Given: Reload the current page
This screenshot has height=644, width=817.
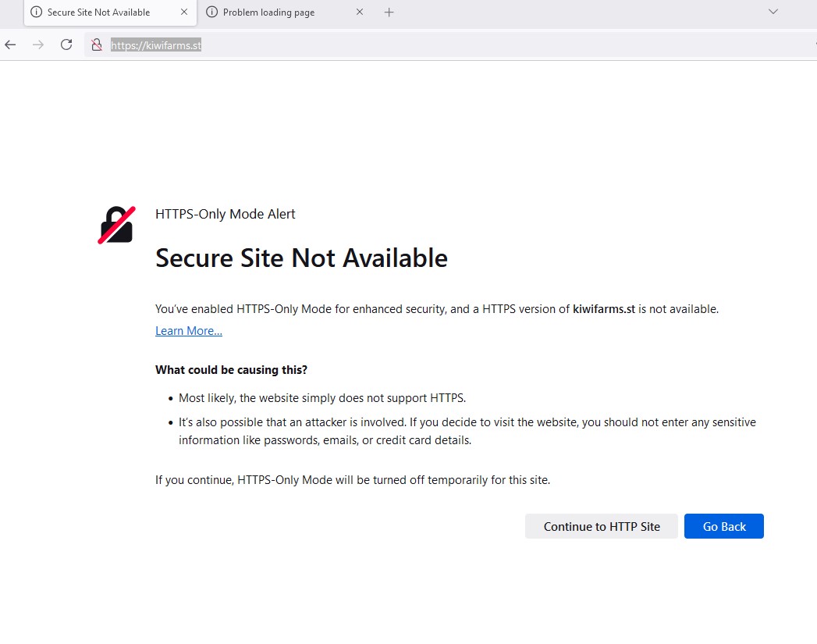Looking at the screenshot, I should pyautogui.click(x=66, y=44).
